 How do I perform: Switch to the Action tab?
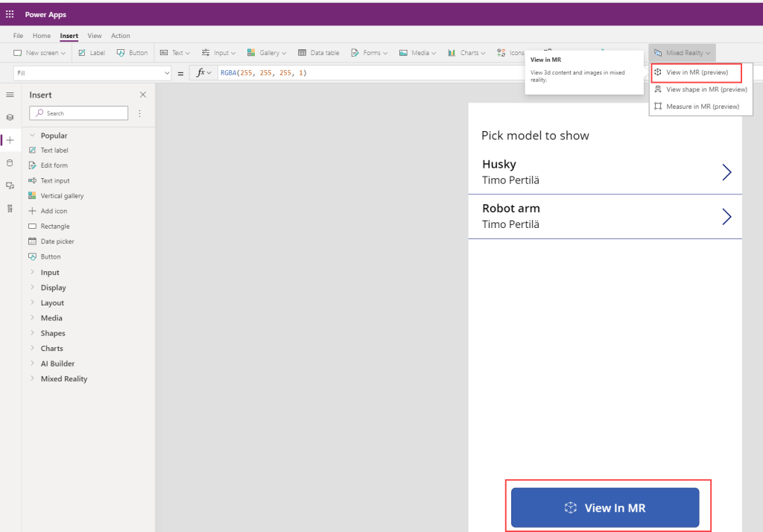click(120, 36)
